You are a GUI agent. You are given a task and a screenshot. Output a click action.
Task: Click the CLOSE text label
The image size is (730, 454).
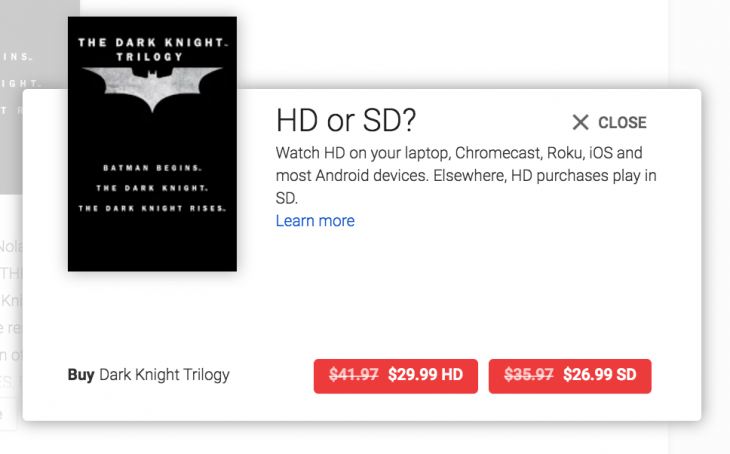tap(622, 122)
